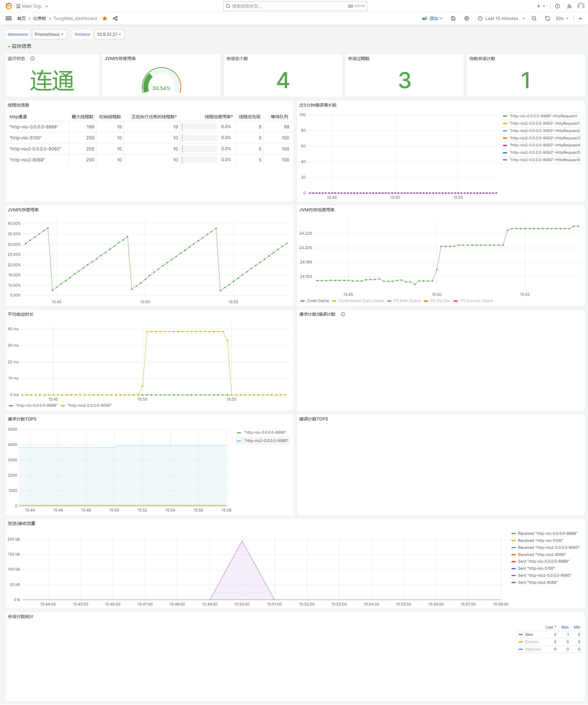Click the share dashboard icon
The width and height of the screenshot is (588, 705).
(x=115, y=18)
